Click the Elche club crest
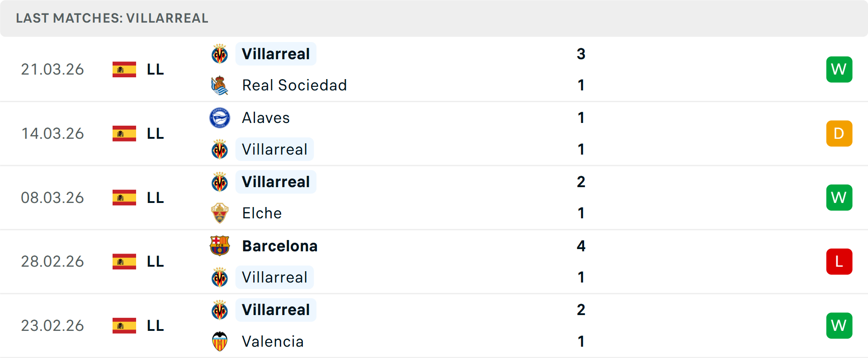 pos(220,213)
